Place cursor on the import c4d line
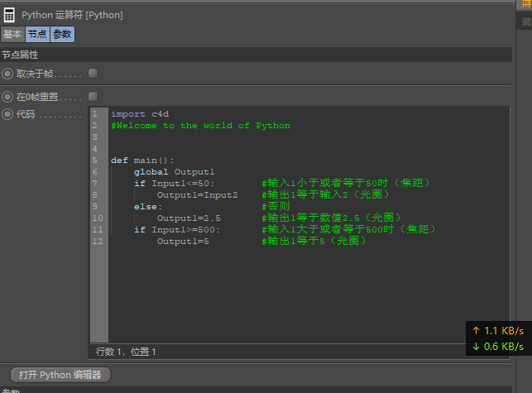 click(140, 114)
